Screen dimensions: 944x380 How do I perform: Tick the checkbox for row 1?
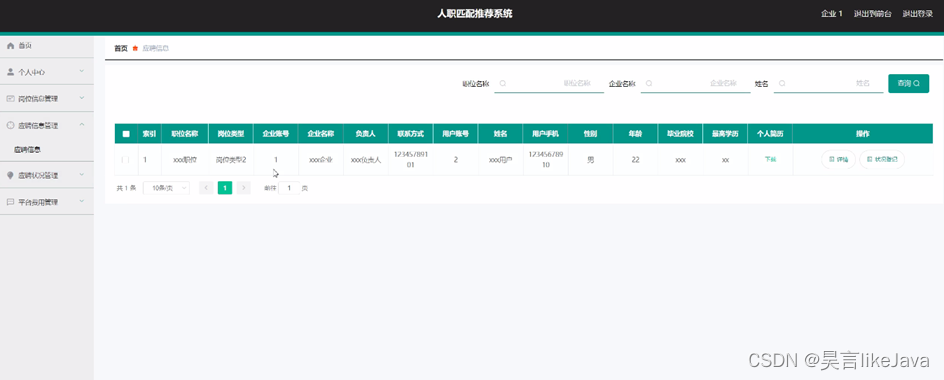(125, 160)
